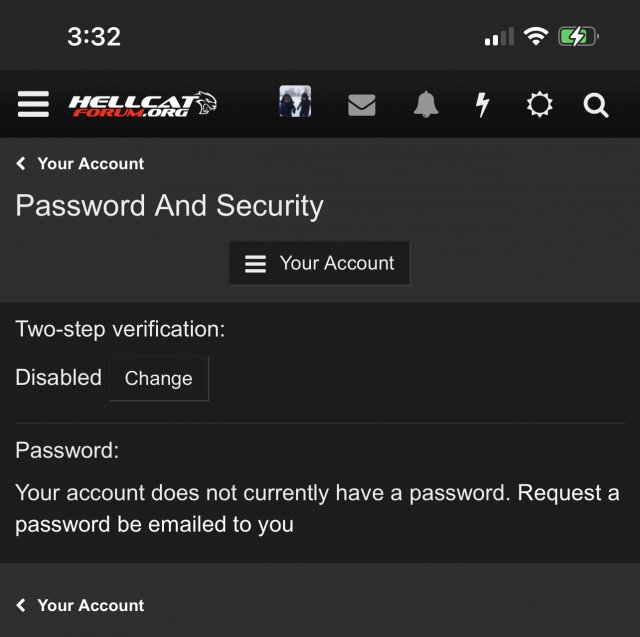Tap the Wi-Fi status icon
This screenshot has width=640, height=637.
click(536, 37)
